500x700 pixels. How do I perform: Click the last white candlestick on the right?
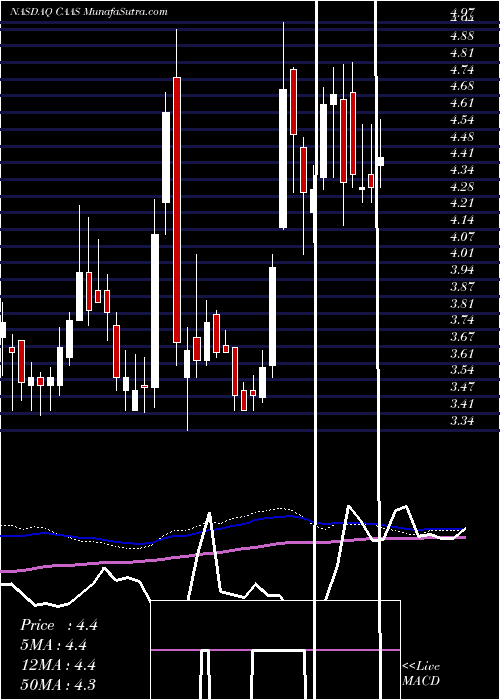380,162
